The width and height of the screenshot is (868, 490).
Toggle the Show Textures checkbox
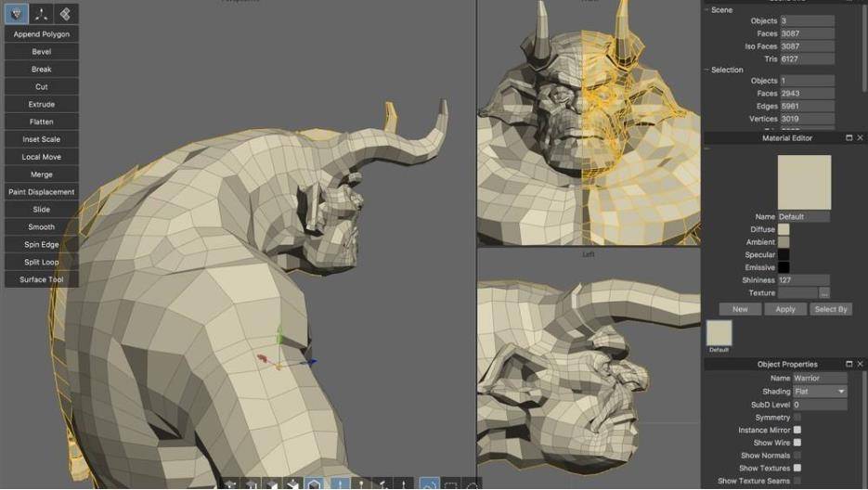(x=797, y=468)
